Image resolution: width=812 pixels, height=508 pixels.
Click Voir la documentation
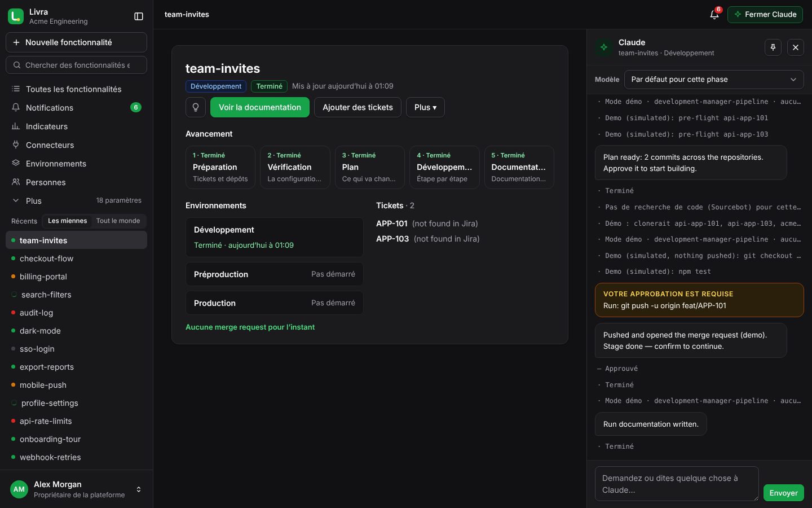(x=260, y=107)
